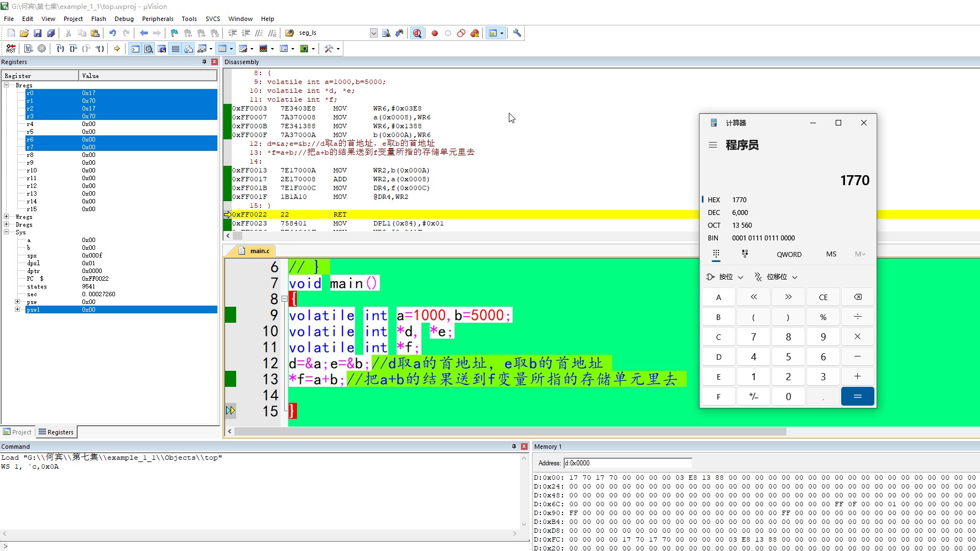Click the Insert Breakpoint red dot icon
980x551 pixels.
point(435,33)
